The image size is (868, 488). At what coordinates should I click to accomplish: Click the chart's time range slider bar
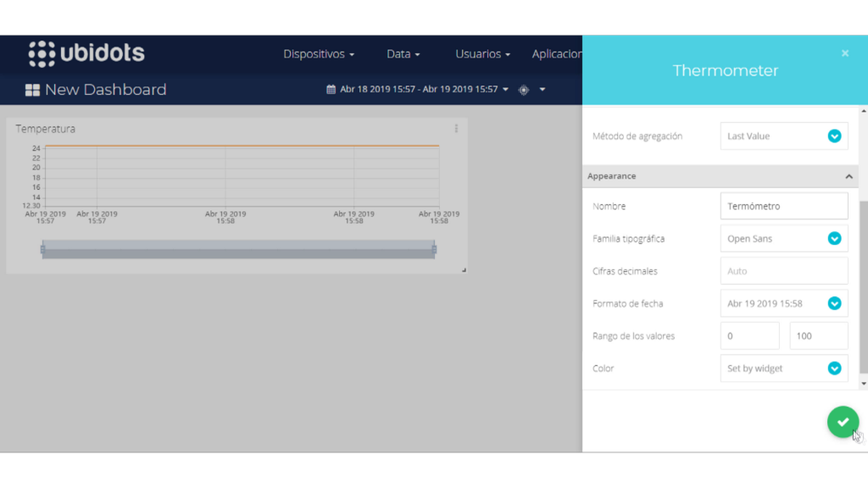coord(238,249)
